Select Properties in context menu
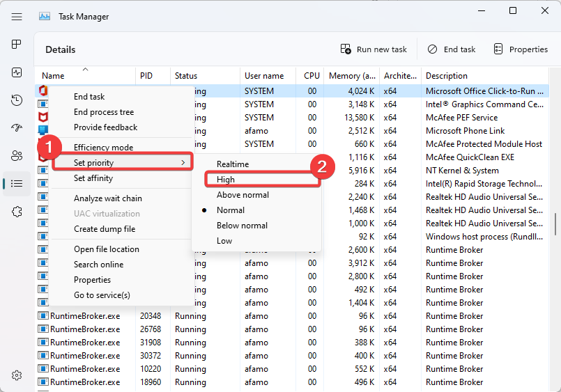The image size is (561, 392). click(92, 280)
